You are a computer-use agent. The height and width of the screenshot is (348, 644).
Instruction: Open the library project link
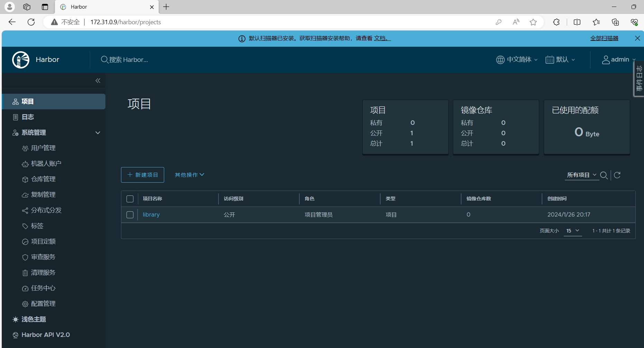151,215
